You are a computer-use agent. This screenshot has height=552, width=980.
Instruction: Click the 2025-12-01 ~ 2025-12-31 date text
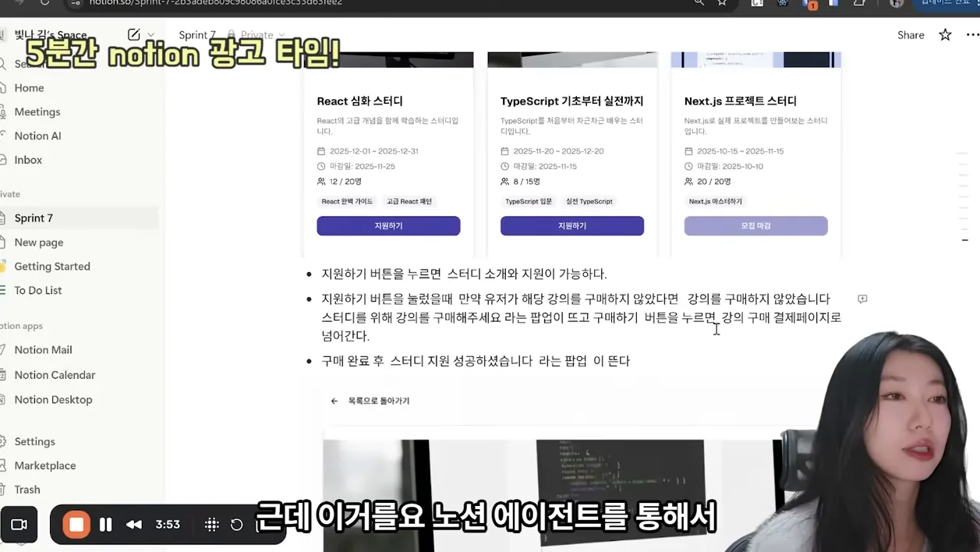[x=373, y=151]
